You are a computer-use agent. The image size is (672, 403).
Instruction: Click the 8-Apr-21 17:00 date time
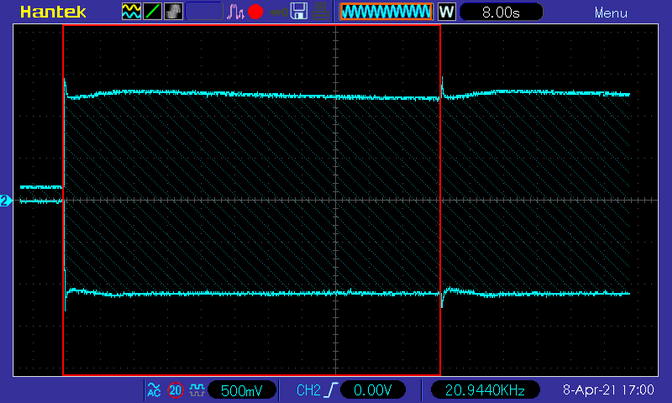pyautogui.click(x=608, y=390)
